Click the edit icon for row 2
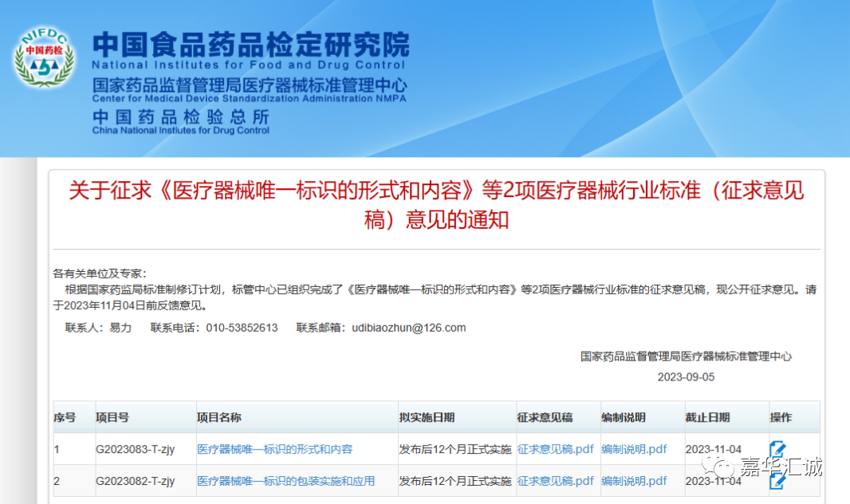The height and width of the screenshot is (504, 850). point(777,481)
